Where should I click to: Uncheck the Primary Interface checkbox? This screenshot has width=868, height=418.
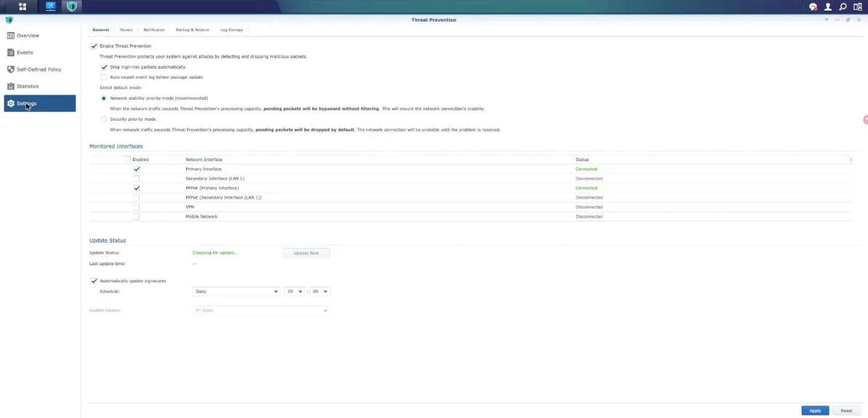[x=136, y=169]
